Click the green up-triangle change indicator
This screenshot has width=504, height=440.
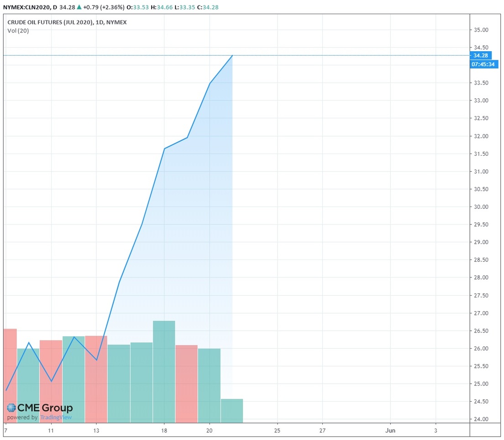click(79, 7)
